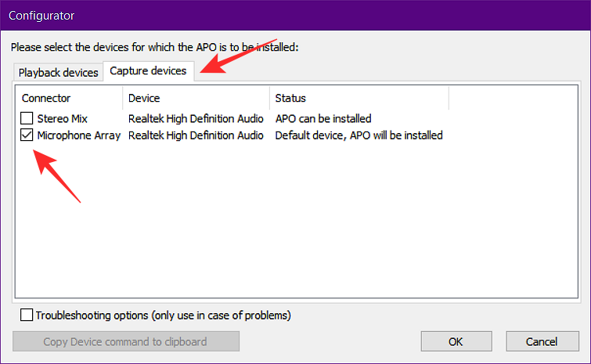Screen dimensions: 591x364
Task: Click Realtek device in Stereo Mix row
Action: pos(196,119)
